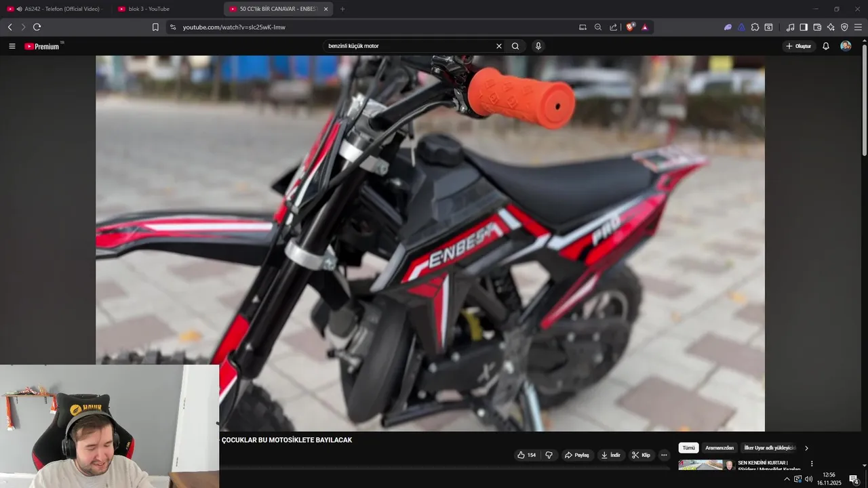Select the Aramanızdan filter chip

719,448
